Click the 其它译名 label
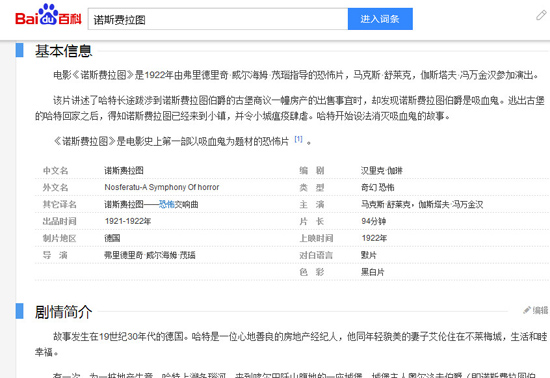This screenshot has height=378, width=550. point(60,204)
